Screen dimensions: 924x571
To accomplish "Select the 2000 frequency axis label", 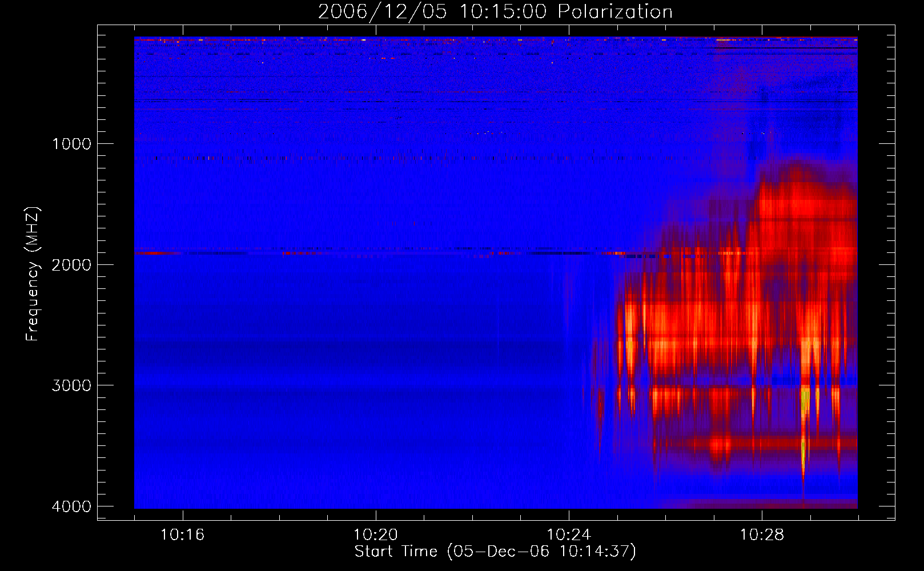I will pos(71,265).
